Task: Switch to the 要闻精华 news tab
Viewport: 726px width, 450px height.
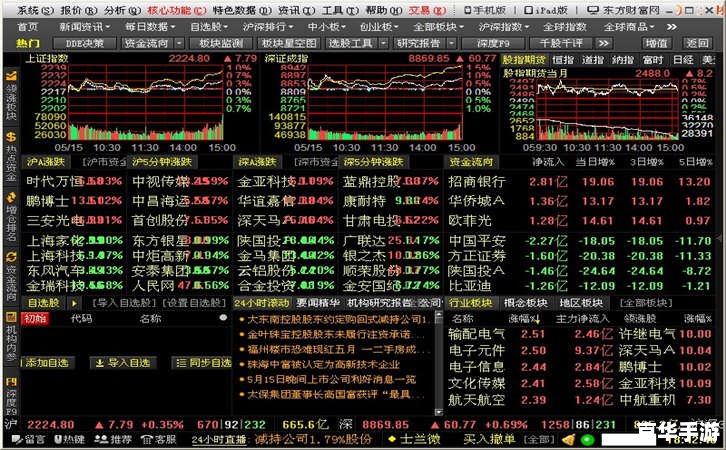Action: tap(318, 304)
